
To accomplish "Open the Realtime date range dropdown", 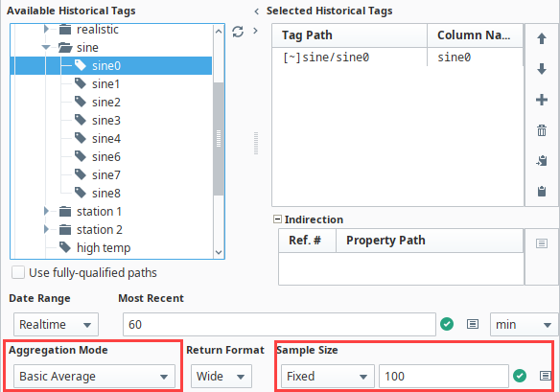I will [x=56, y=325].
